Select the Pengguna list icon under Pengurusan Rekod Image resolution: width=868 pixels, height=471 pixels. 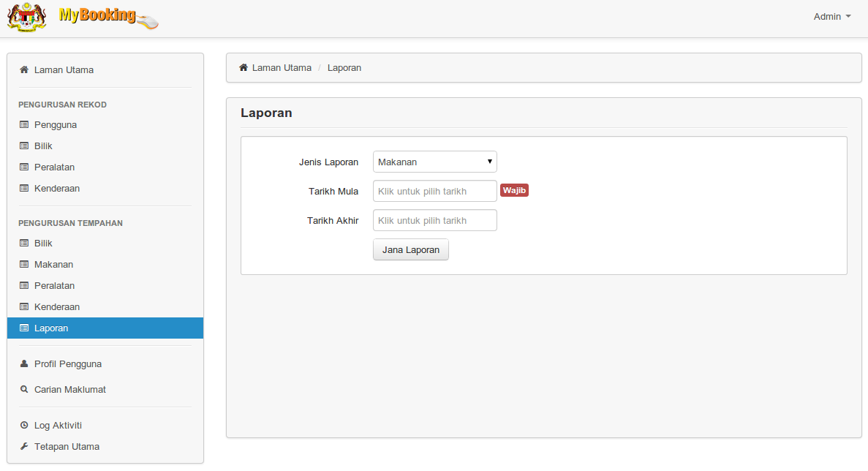coord(24,124)
